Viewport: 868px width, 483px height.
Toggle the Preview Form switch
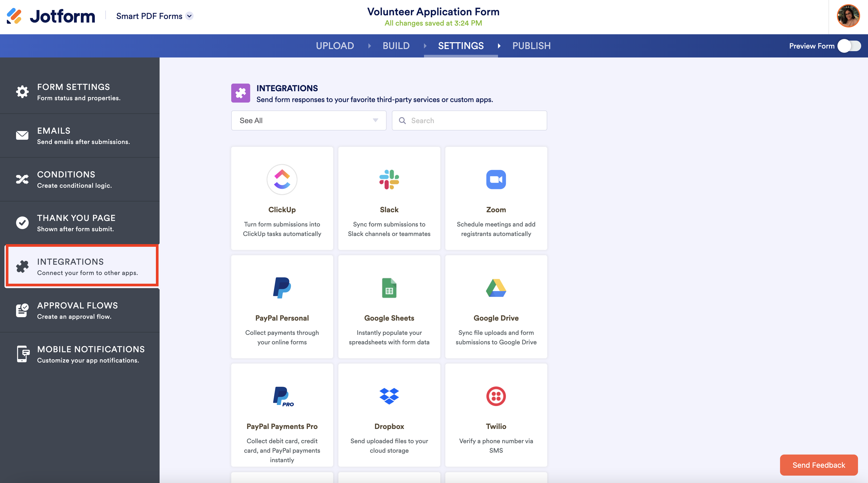(x=849, y=46)
